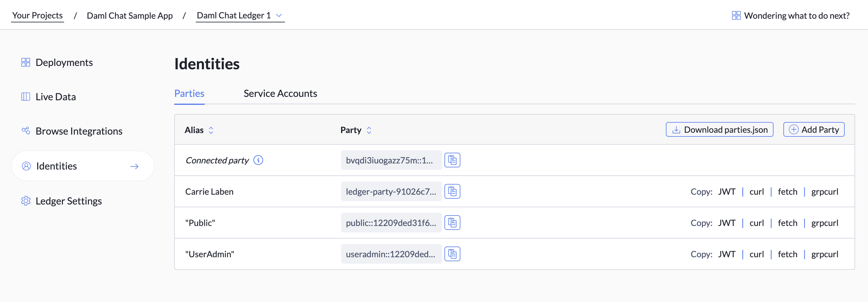This screenshot has height=302, width=868.
Task: Copy the JWT for the Public party
Action: tap(727, 223)
